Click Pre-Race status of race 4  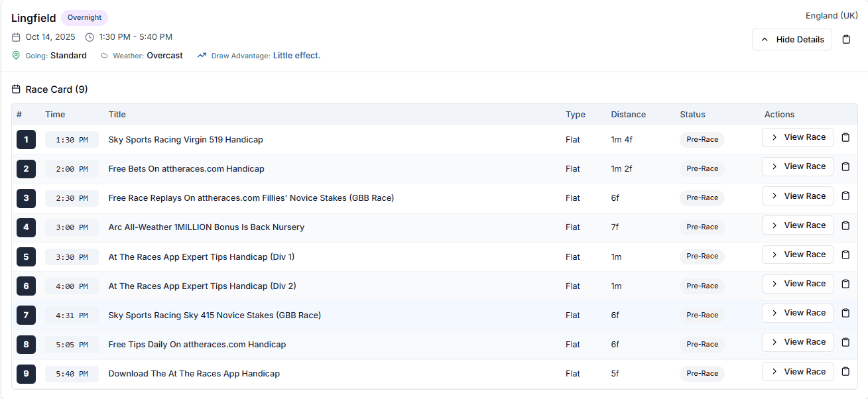[702, 227]
